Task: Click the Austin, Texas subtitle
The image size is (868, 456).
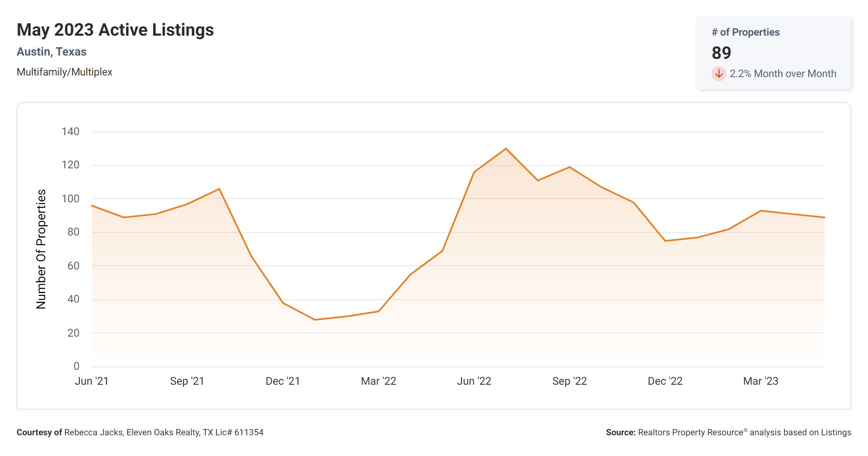Action: (x=51, y=52)
